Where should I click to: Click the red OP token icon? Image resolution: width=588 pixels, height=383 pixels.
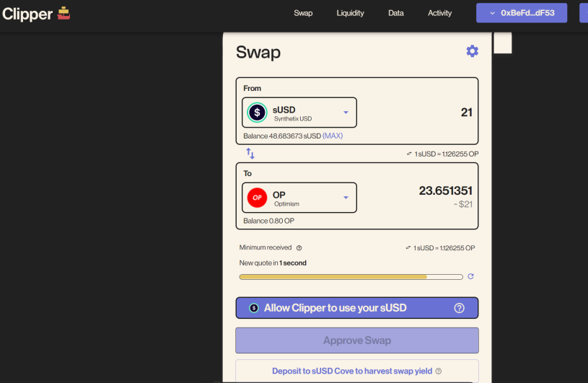click(x=257, y=198)
